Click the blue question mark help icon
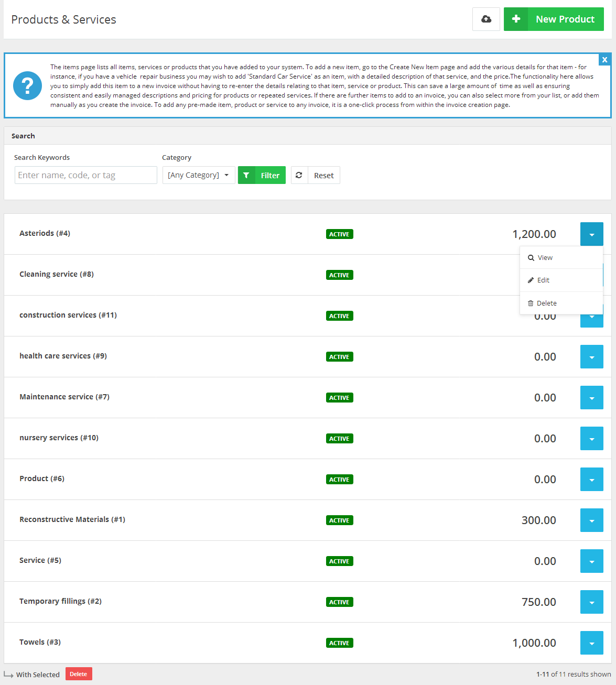616x685 pixels. pos(27,85)
